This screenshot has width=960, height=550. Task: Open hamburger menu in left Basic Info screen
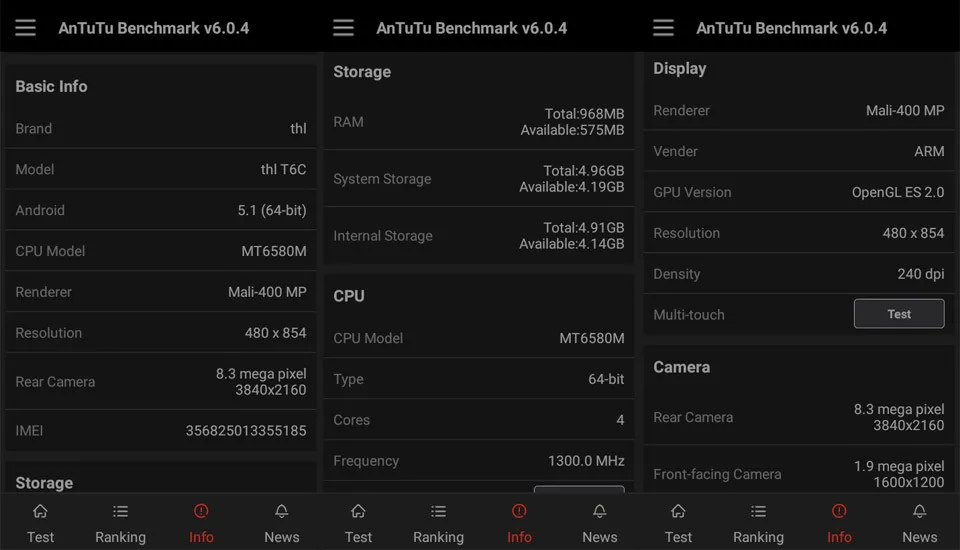(x=26, y=28)
